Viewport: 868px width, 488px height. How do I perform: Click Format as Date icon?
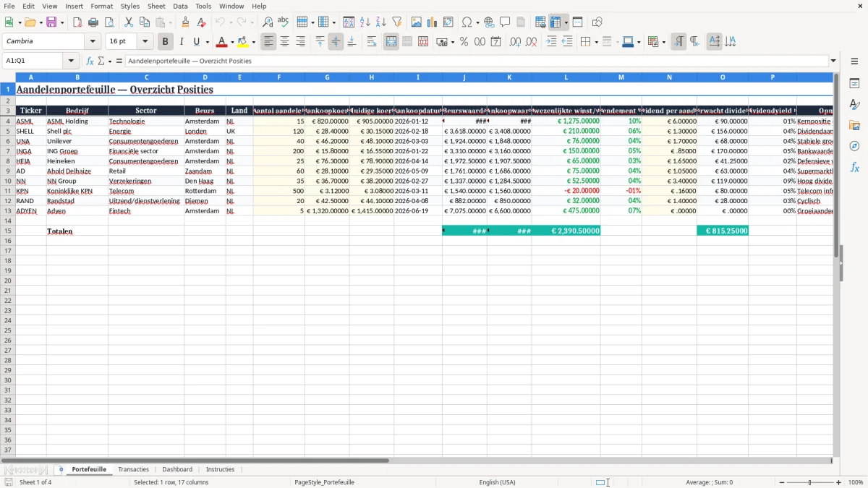point(495,42)
